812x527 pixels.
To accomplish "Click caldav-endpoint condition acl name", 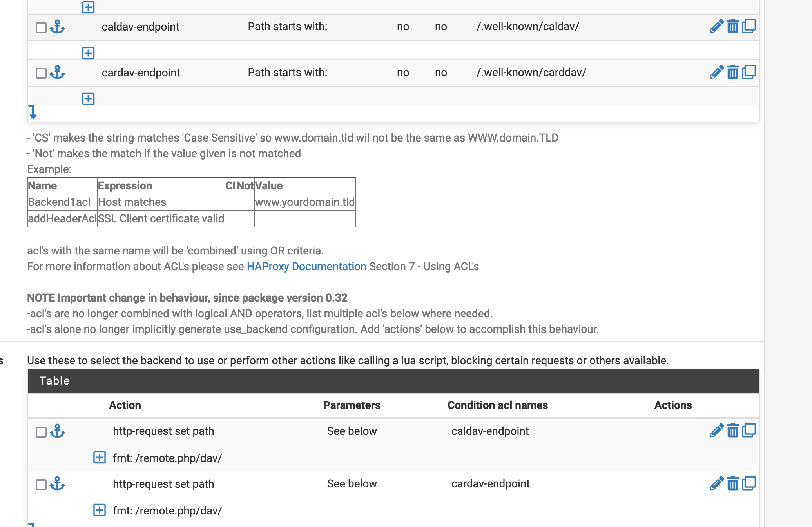I will click(x=490, y=431).
